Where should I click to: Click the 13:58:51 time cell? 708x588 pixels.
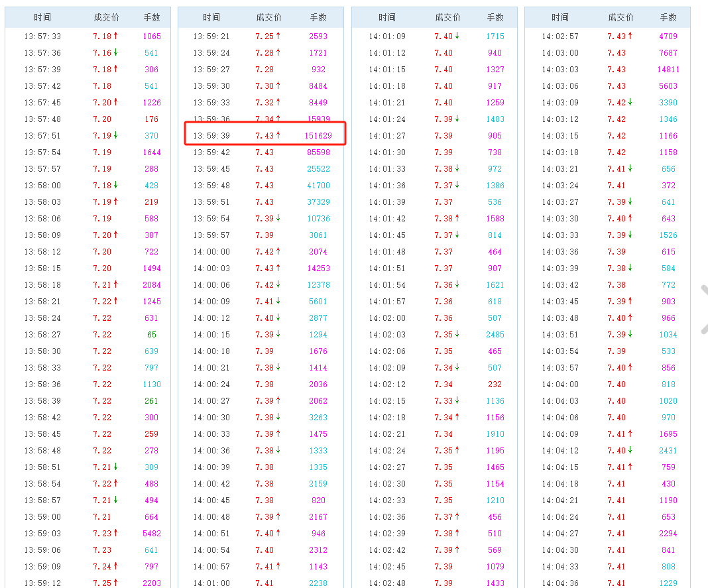pyautogui.click(x=42, y=467)
